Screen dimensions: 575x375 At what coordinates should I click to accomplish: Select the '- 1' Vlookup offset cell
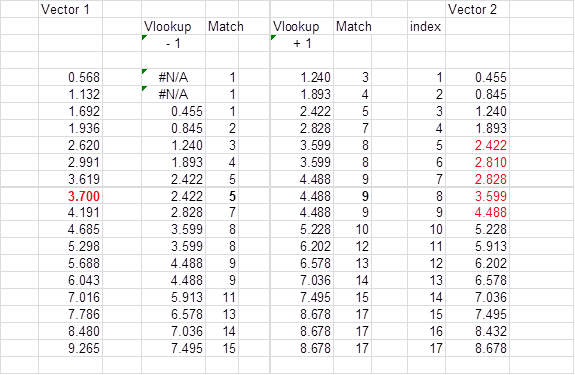click(x=173, y=43)
